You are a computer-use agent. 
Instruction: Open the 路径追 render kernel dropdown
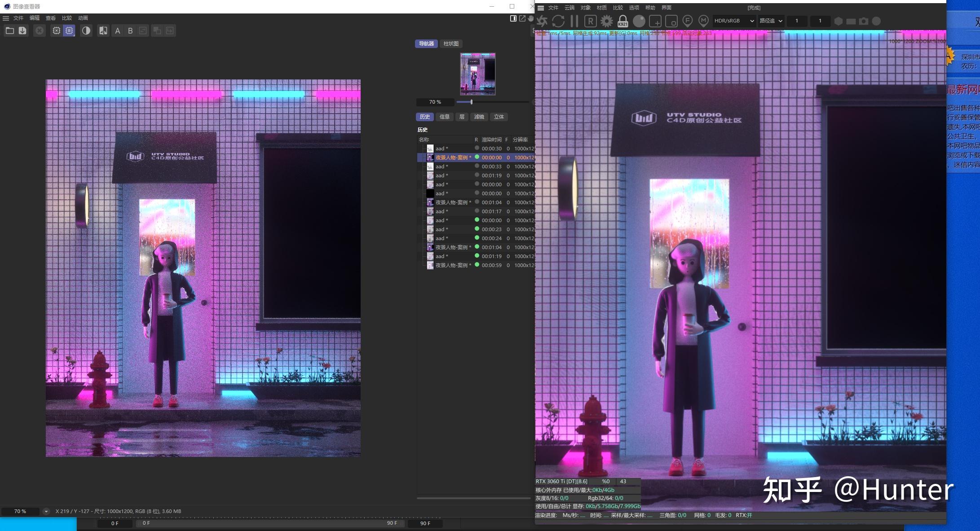[x=771, y=21]
